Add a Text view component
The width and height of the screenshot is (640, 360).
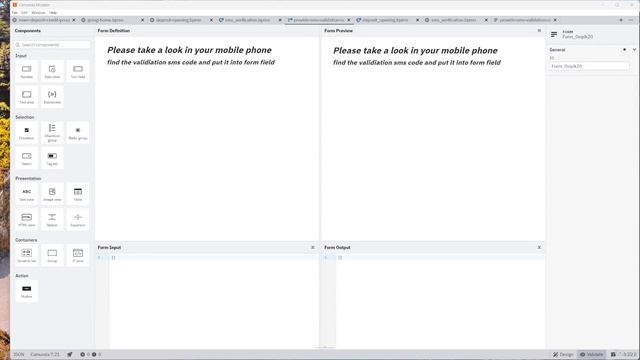coord(27,194)
